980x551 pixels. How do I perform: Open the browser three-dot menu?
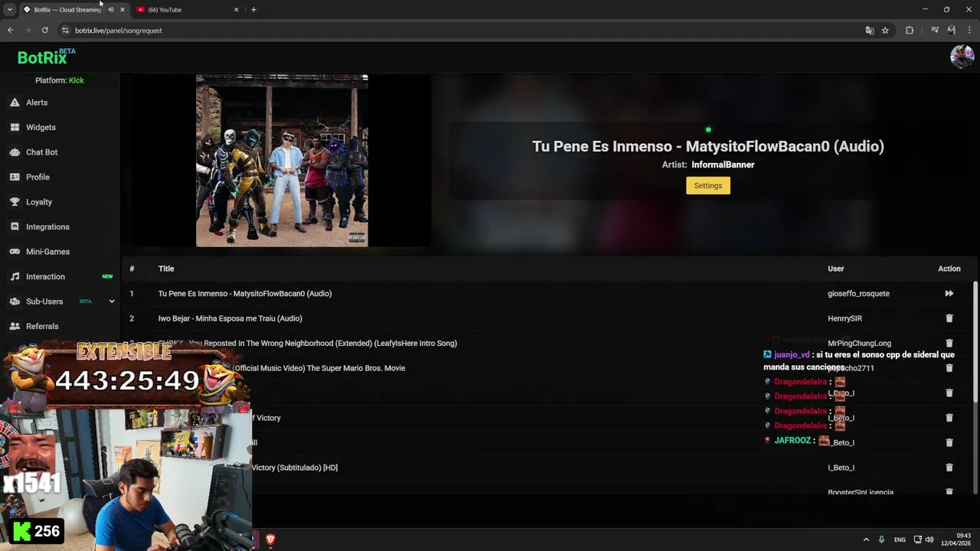(x=969, y=31)
